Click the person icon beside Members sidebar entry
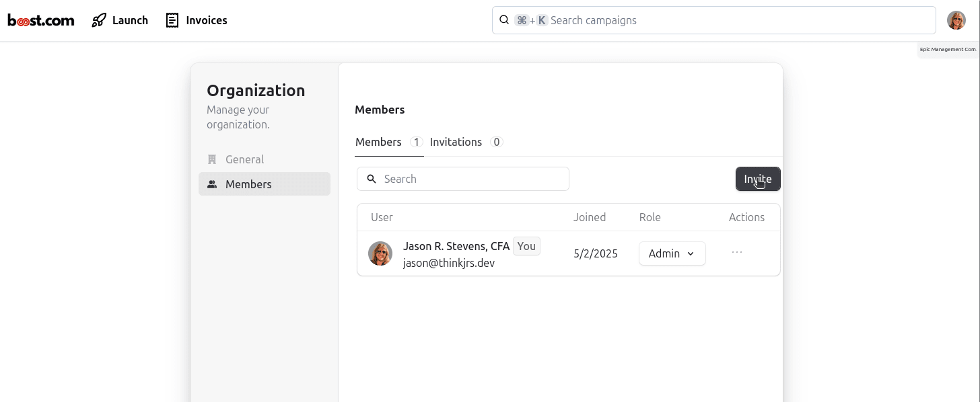 pyautogui.click(x=212, y=184)
